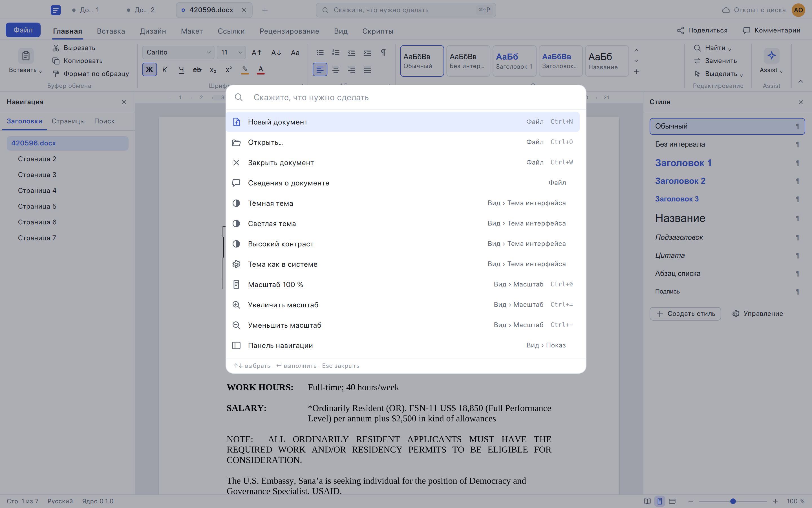
Task: Switch to Страницы navigation tab
Action: 68,121
